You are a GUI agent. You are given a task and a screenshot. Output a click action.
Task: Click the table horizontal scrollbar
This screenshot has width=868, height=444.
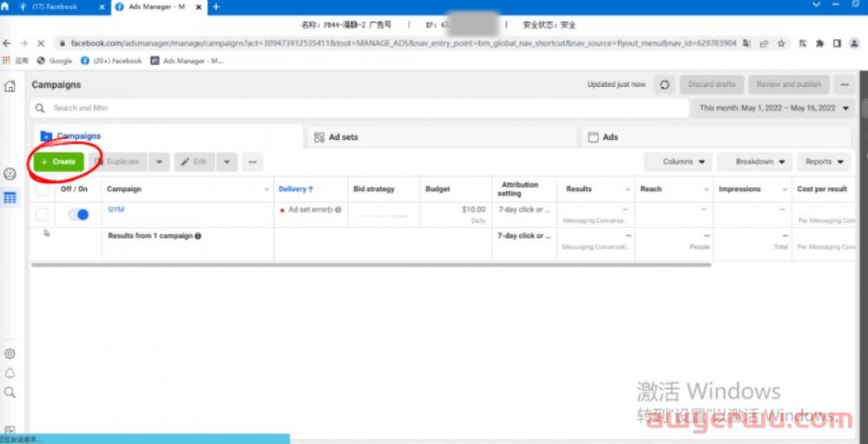click(x=372, y=265)
